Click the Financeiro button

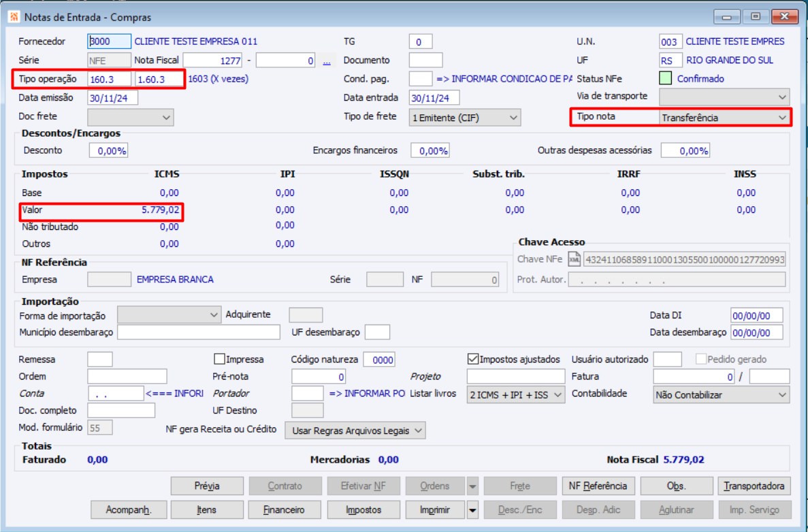(x=285, y=510)
